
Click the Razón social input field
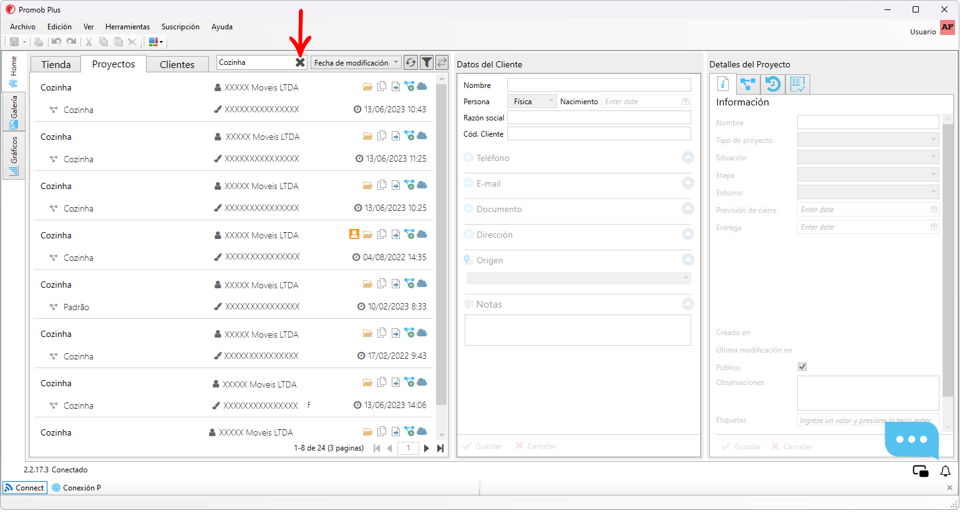pyautogui.click(x=599, y=117)
